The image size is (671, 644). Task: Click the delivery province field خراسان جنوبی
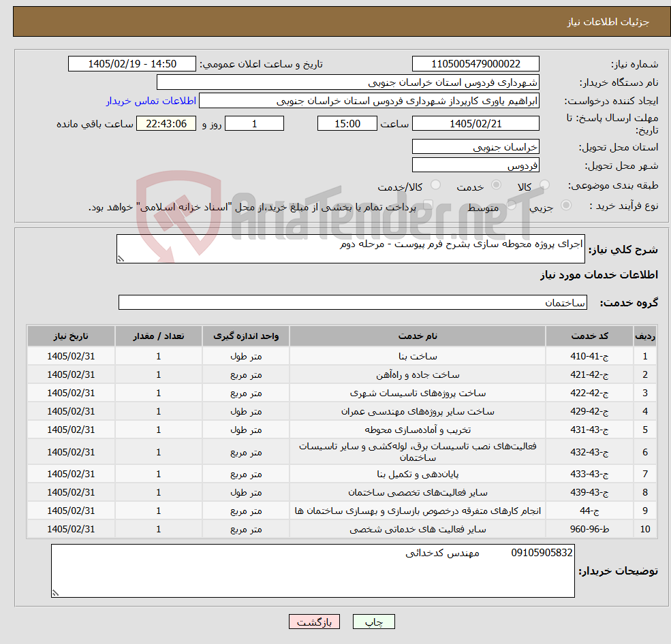click(475, 146)
